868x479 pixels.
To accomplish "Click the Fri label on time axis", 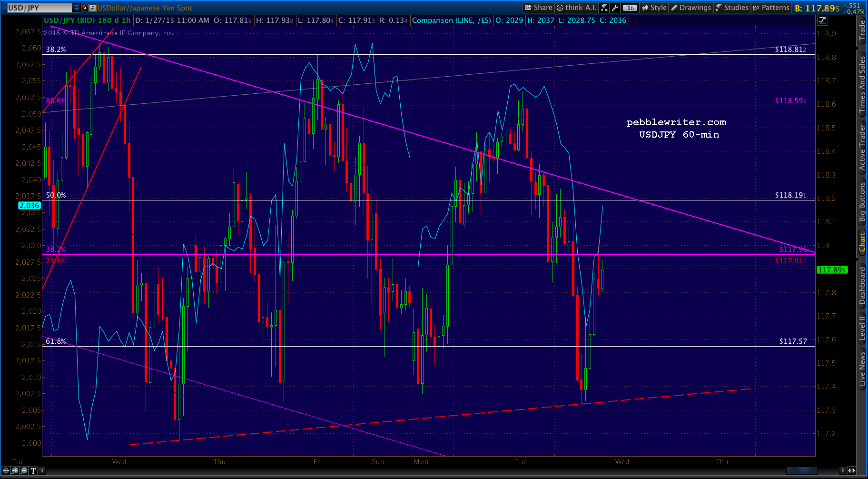I will pyautogui.click(x=317, y=462).
